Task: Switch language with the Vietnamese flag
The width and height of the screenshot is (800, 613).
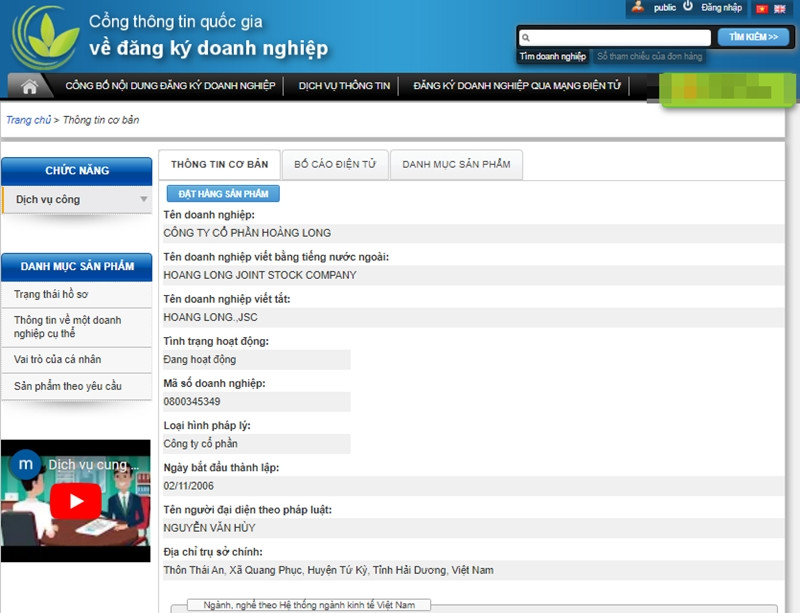Action: pos(761,9)
